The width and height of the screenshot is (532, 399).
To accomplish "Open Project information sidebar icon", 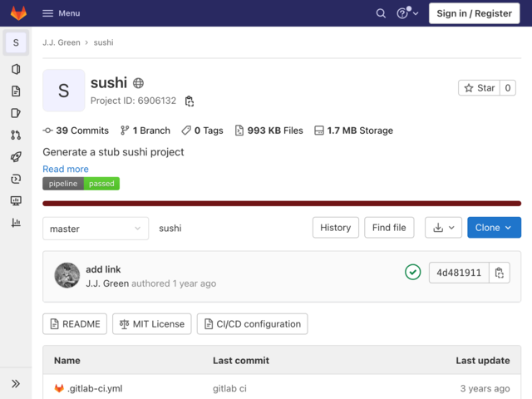I will pyautogui.click(x=16, y=69).
